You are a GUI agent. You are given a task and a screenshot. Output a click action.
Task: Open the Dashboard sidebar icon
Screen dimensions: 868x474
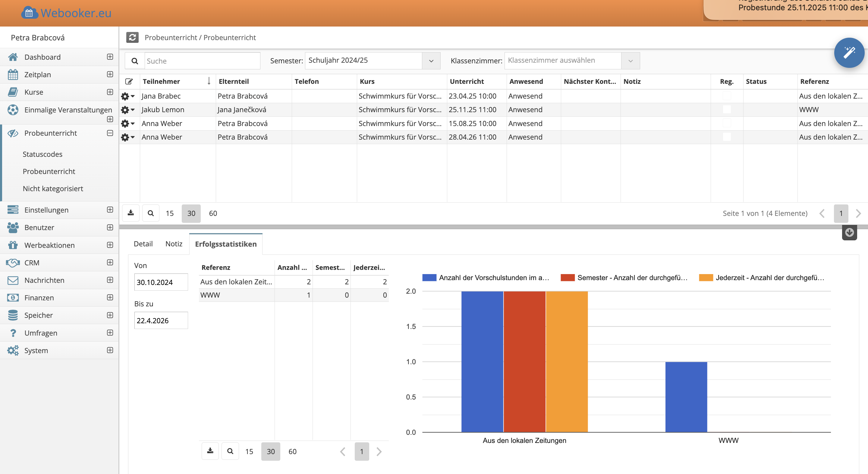[13, 57]
